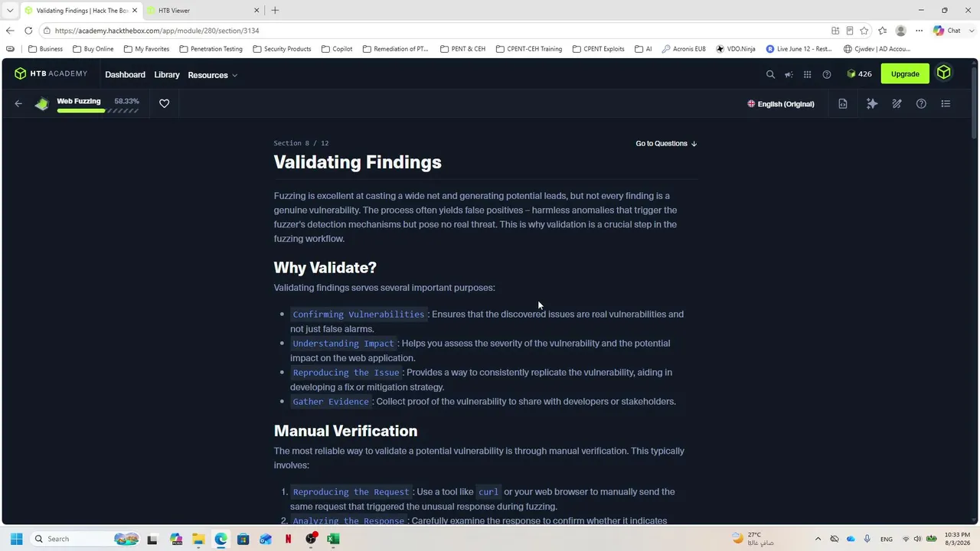980x551 pixels.
Task: Open the Acronis EU8 bookmark
Action: coord(684,49)
